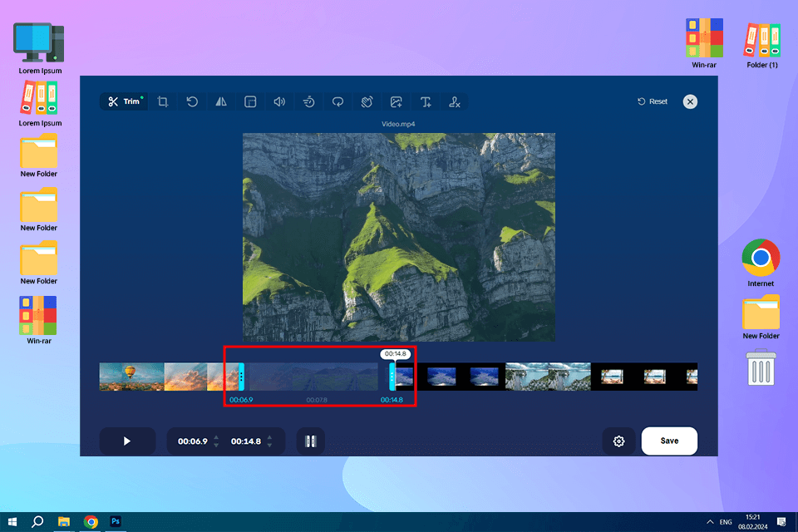
Task: Select the Rotate tool icon
Action: (x=192, y=101)
